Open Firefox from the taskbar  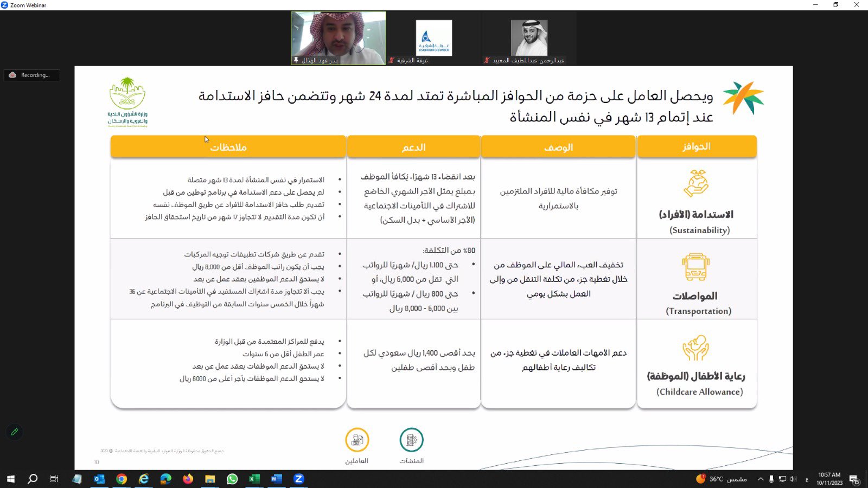click(x=188, y=479)
